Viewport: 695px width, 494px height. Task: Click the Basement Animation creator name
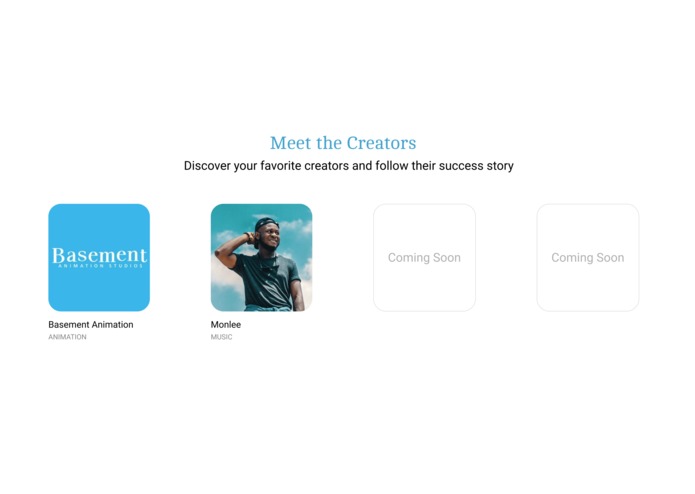coord(91,324)
